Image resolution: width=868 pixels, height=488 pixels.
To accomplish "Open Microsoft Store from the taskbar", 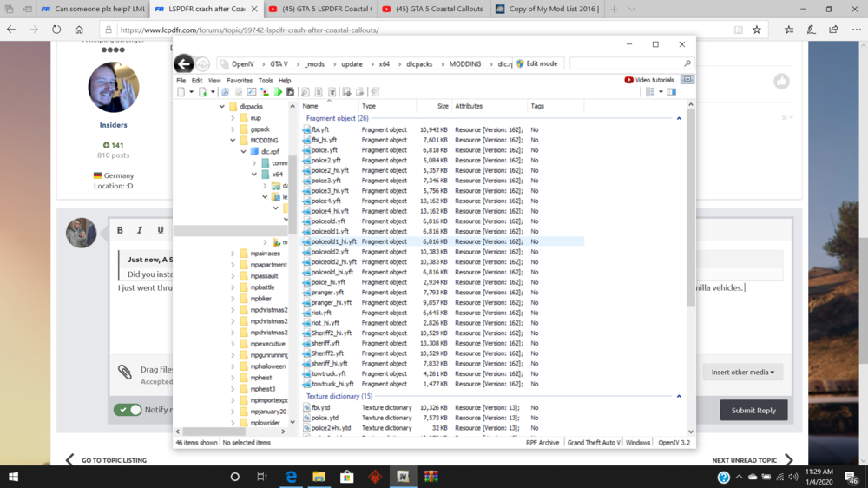I will pos(347,477).
